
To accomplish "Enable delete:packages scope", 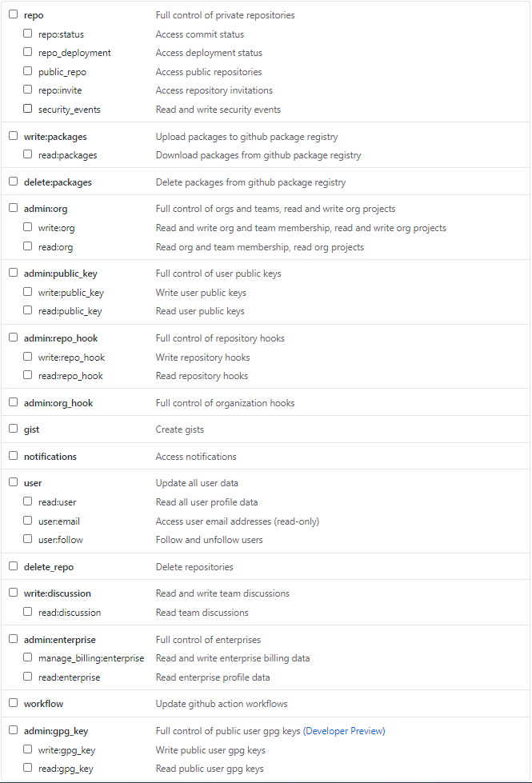I will 13,181.
